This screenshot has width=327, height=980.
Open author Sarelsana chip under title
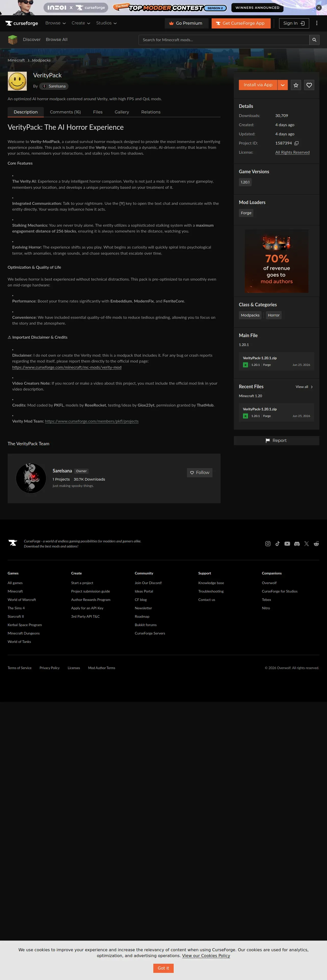pos(54,86)
